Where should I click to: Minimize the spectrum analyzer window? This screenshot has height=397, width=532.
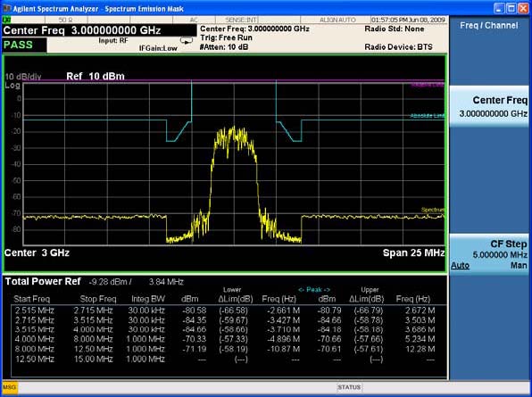point(499,8)
